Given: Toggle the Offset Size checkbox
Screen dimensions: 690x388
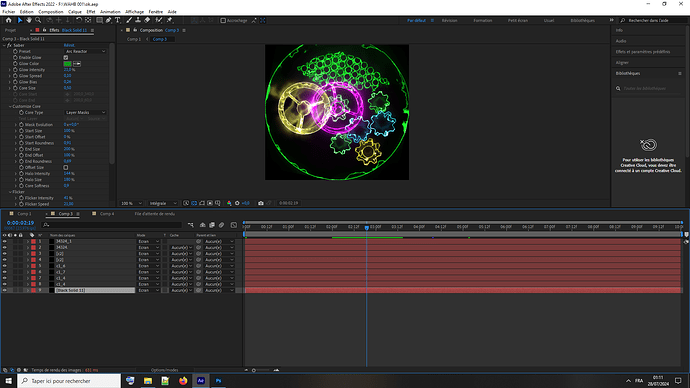Looking at the screenshot, I should coord(66,168).
